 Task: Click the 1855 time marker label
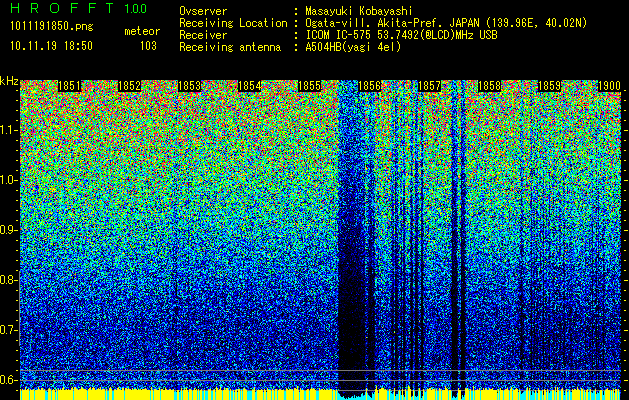tap(310, 86)
